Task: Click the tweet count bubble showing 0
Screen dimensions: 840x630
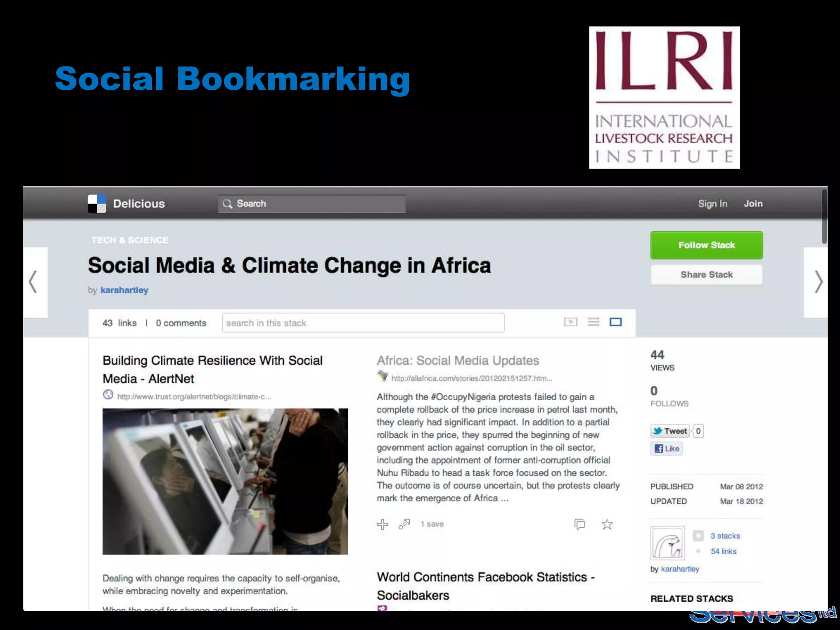Action: click(x=698, y=431)
